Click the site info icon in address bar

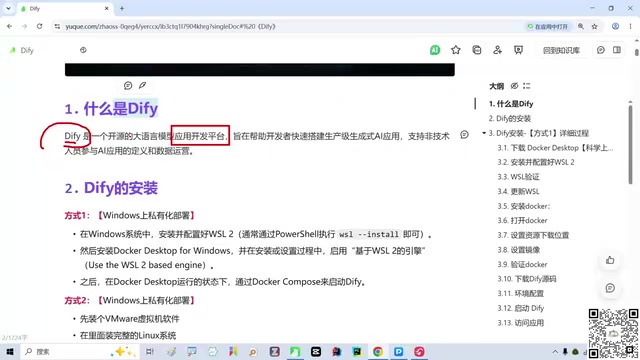tap(57, 26)
